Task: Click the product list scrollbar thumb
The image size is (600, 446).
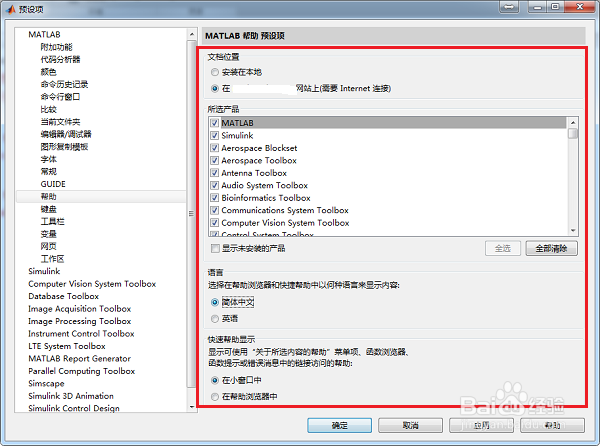Action: pyautogui.click(x=573, y=133)
